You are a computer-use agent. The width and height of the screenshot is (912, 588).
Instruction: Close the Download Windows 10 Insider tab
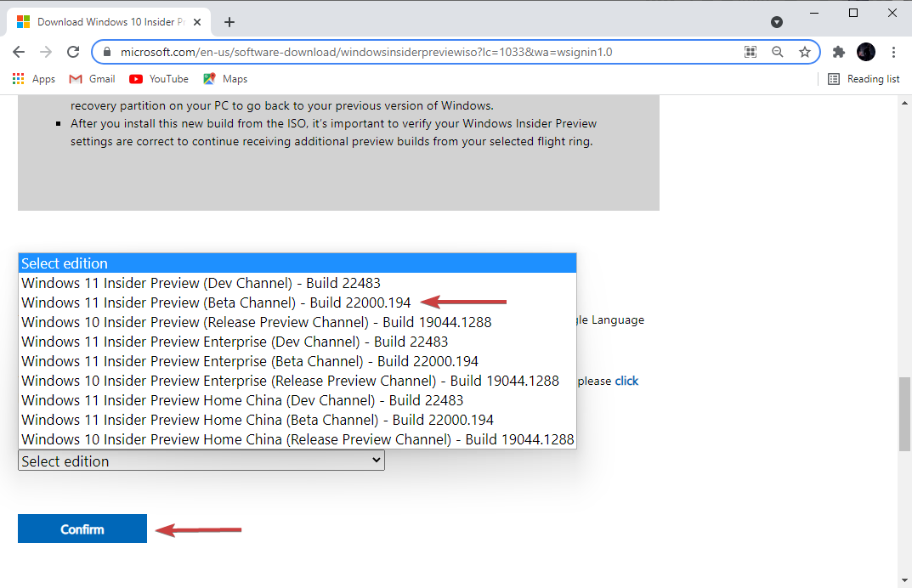(x=197, y=22)
